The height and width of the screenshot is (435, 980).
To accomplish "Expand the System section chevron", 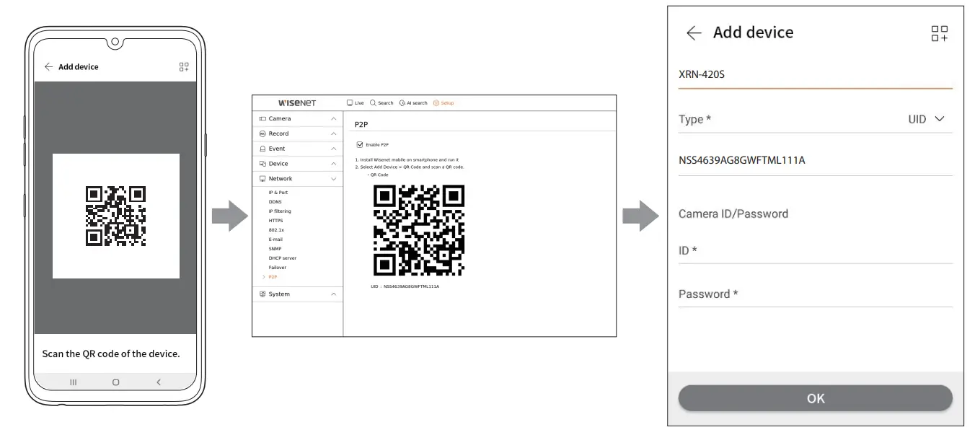I will (x=333, y=294).
